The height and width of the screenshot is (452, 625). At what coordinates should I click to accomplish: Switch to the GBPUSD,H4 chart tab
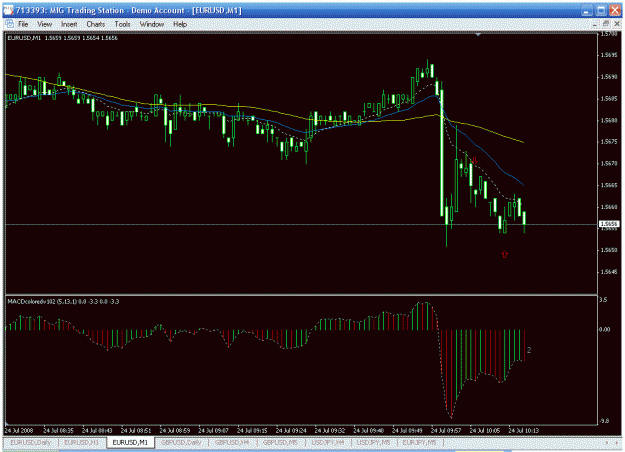click(x=232, y=442)
